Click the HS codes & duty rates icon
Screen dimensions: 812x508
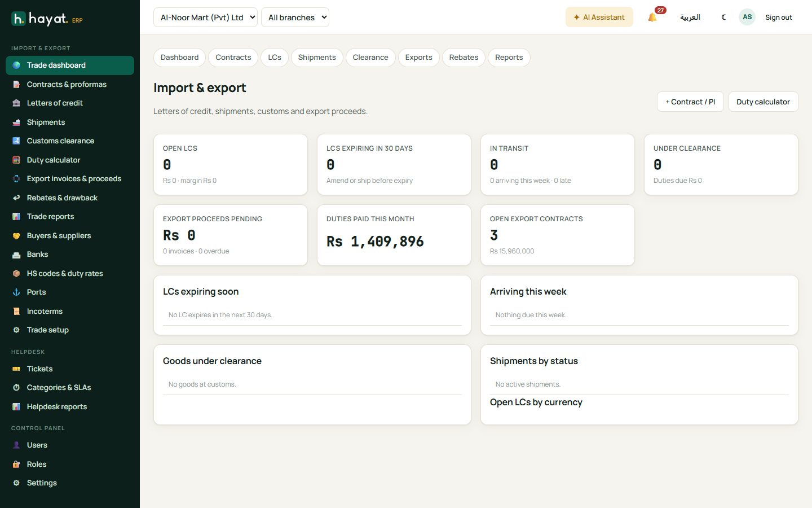tap(16, 273)
